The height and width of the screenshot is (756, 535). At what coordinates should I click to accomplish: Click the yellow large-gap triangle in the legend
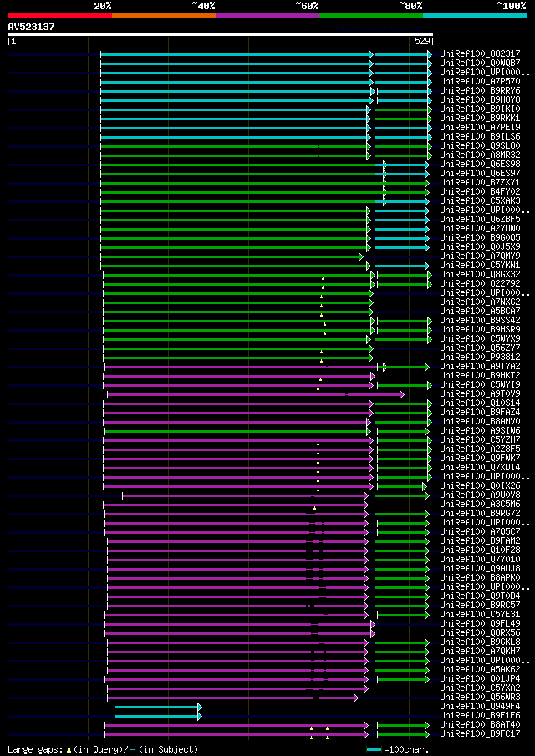point(69,749)
